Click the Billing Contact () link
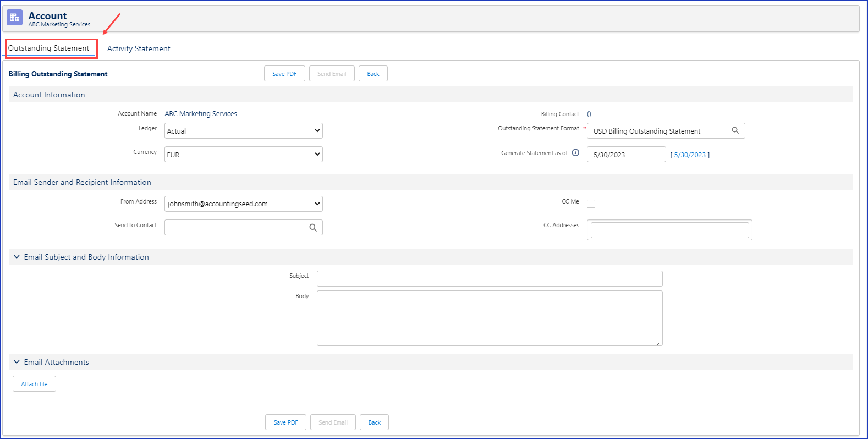 (589, 114)
